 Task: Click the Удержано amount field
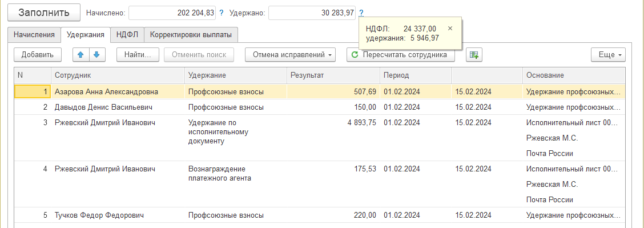tap(312, 13)
